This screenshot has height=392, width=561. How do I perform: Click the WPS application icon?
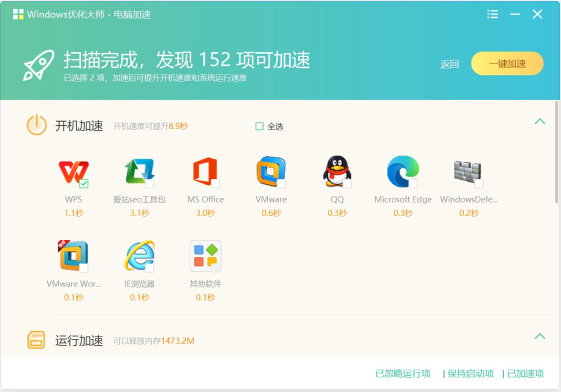[x=74, y=172]
